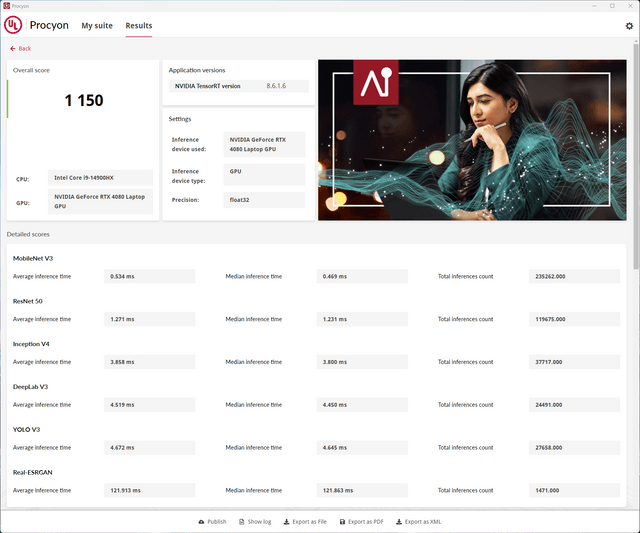Click the Export as File download icon
This screenshot has height=533, width=640.
[287, 522]
